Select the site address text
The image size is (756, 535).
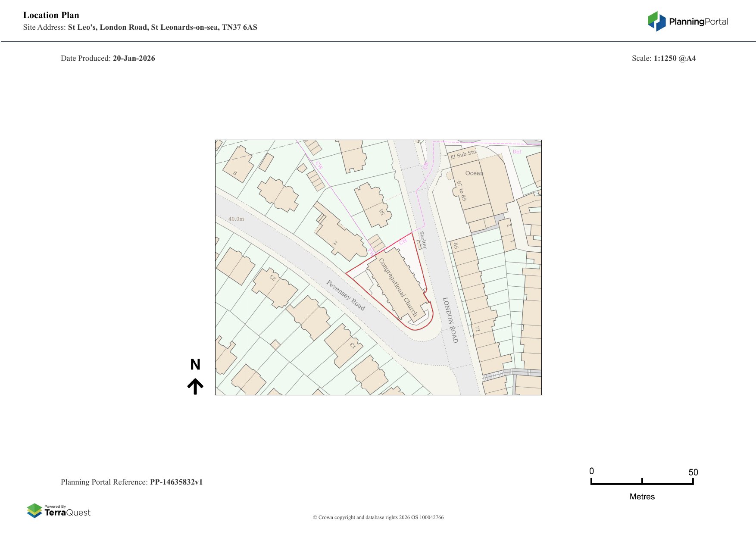point(162,27)
